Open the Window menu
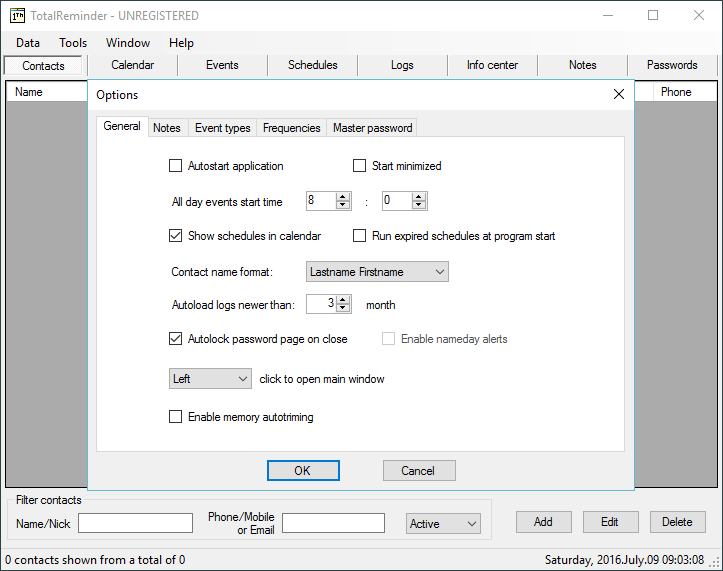Viewport: 723px width, 571px height. click(x=128, y=43)
